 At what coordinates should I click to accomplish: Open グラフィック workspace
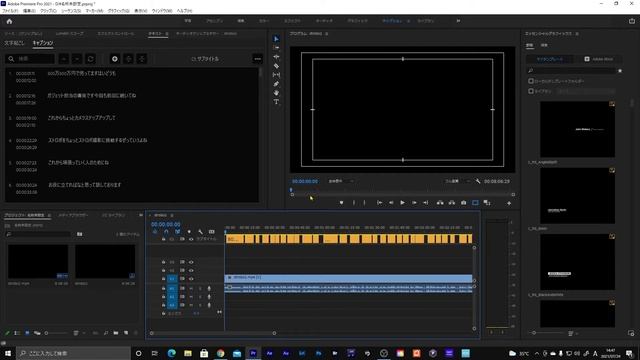tap(357, 21)
